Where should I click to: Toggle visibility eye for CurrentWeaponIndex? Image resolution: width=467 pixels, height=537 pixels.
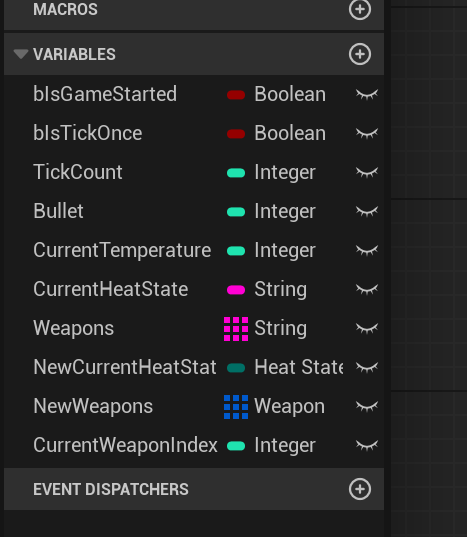pos(367,445)
